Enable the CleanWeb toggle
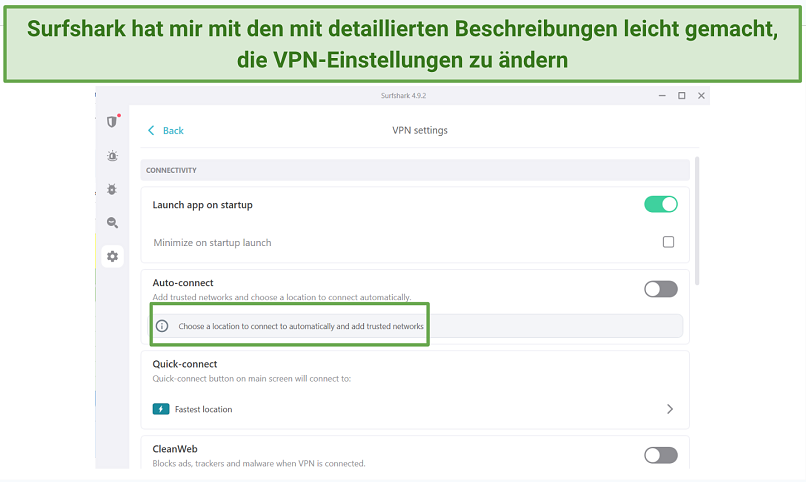This screenshot has width=806, height=482. [661, 455]
